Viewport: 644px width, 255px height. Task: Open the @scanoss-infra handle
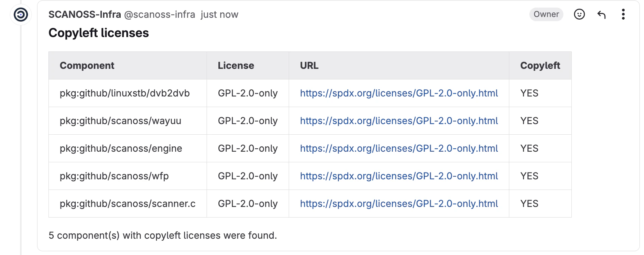tap(160, 14)
